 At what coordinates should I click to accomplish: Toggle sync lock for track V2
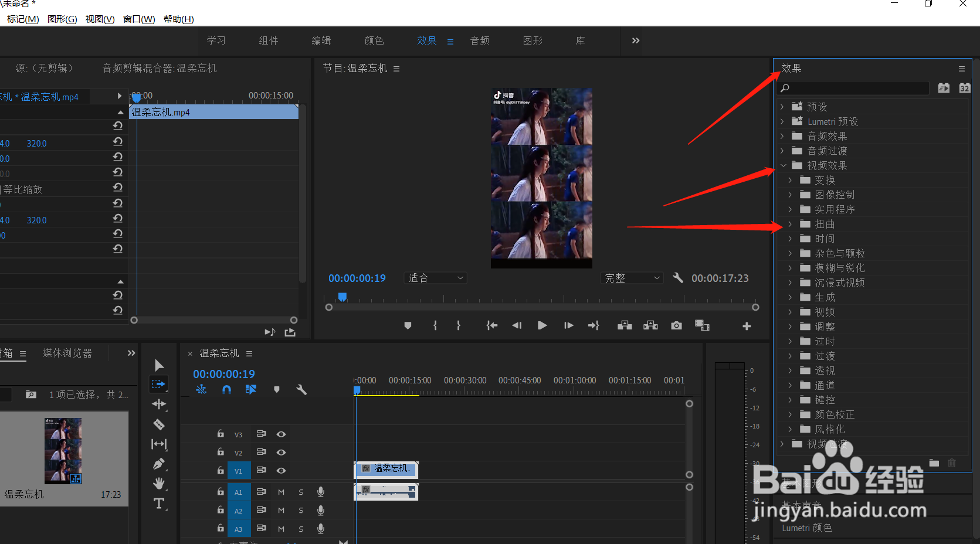262,452
